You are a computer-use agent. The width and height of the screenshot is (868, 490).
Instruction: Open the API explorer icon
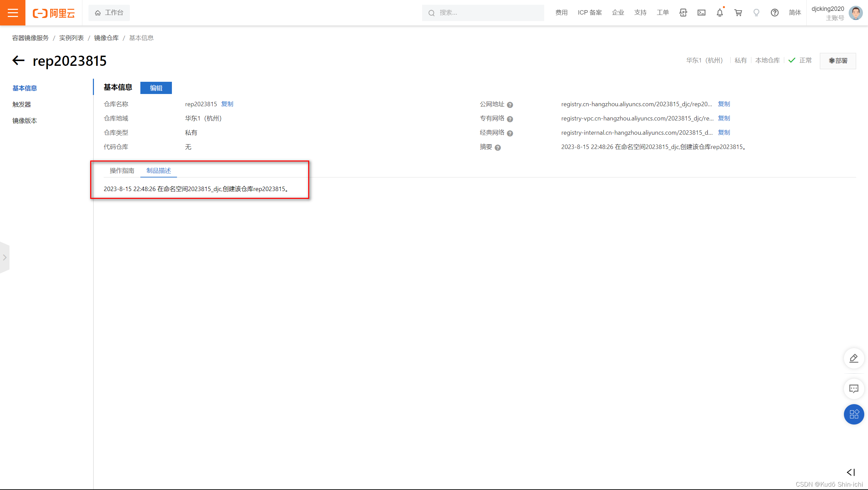[683, 13]
